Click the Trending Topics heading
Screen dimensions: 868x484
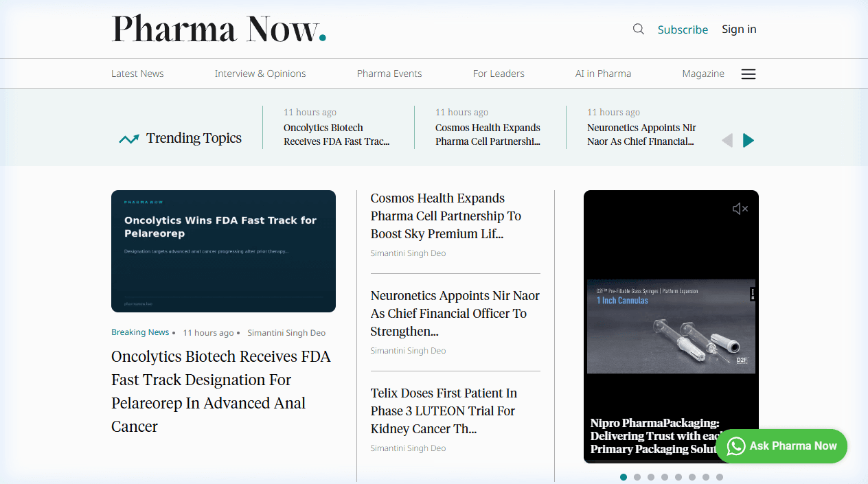click(194, 138)
